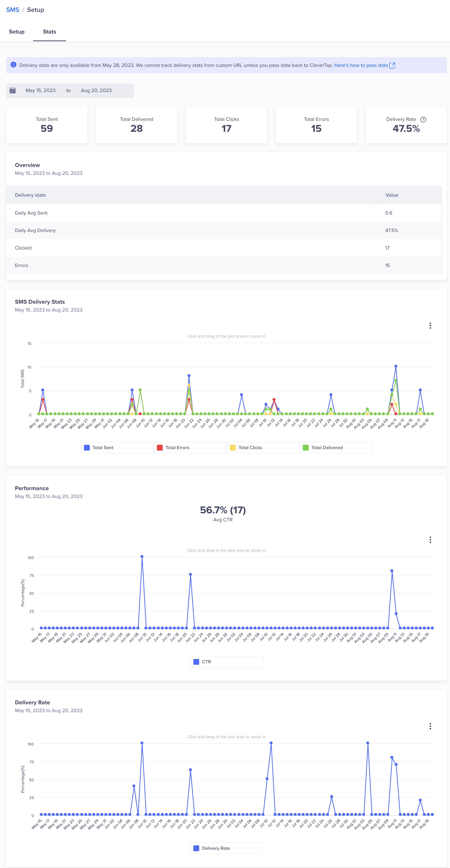Click the Delivery Rate help question icon

point(423,120)
